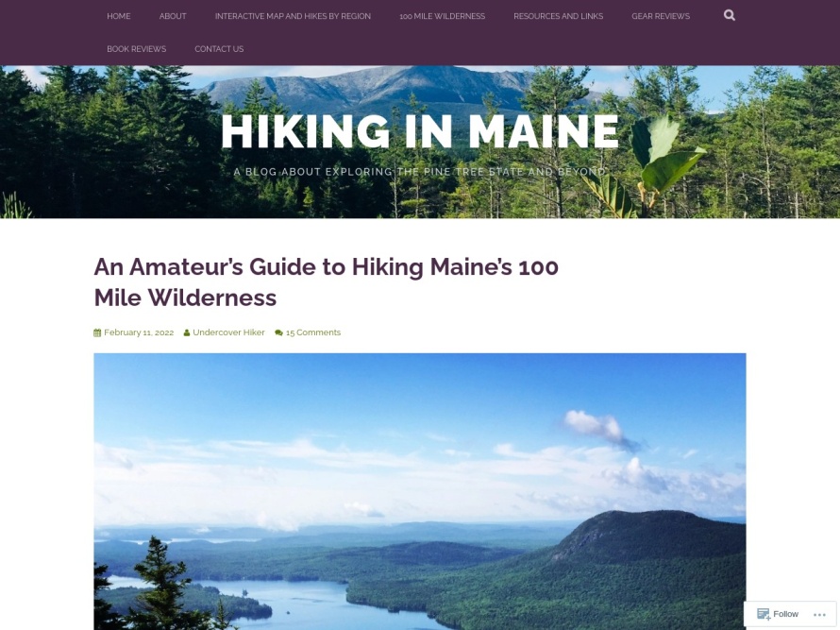Image resolution: width=840 pixels, height=630 pixels.
Task: Open Interactive Map and Hikes by Region
Action: 293,16
